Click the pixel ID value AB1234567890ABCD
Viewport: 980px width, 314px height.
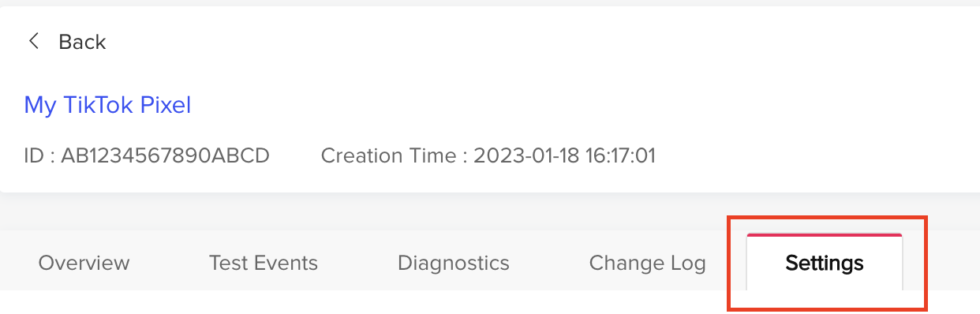(x=165, y=155)
